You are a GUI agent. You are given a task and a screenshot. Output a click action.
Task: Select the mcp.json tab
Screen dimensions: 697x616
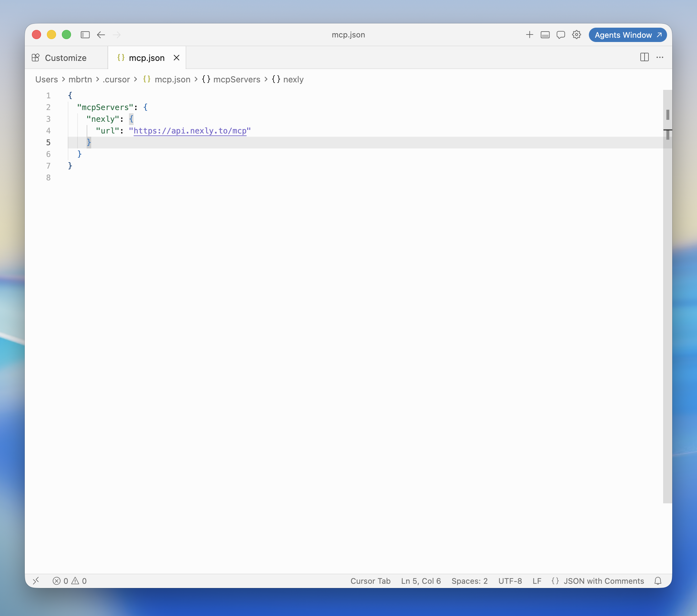click(147, 58)
